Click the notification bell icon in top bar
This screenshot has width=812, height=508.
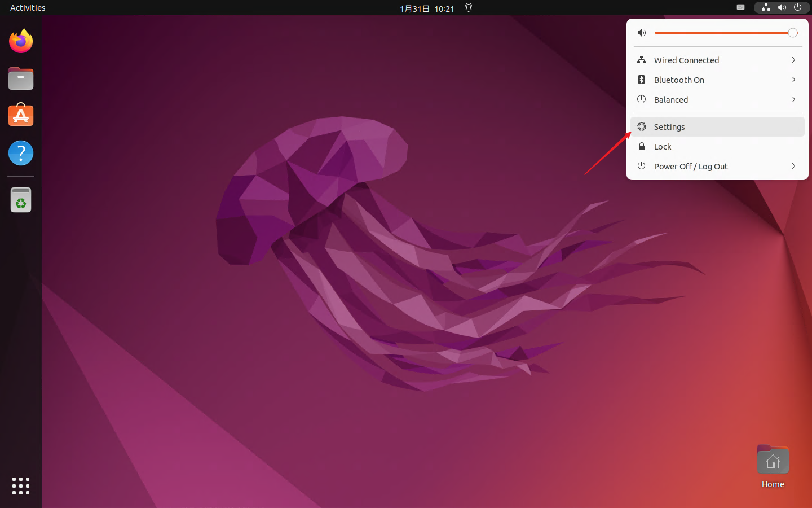pyautogui.click(x=469, y=8)
